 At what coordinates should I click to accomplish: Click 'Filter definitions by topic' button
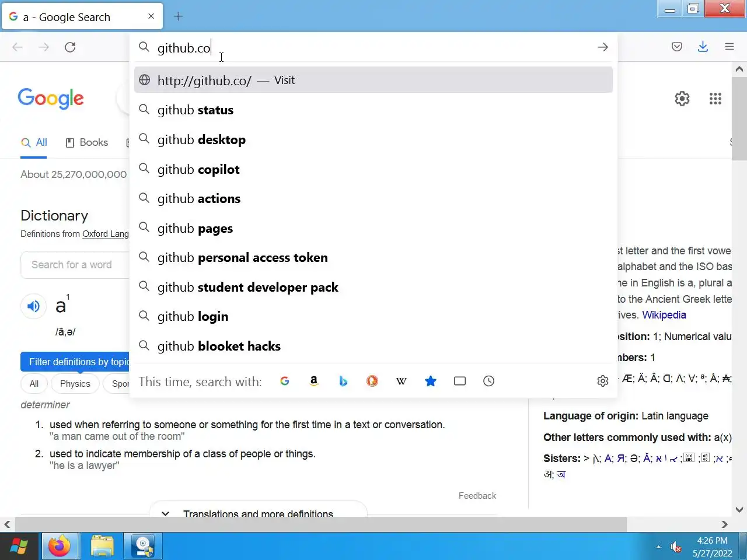(75, 362)
